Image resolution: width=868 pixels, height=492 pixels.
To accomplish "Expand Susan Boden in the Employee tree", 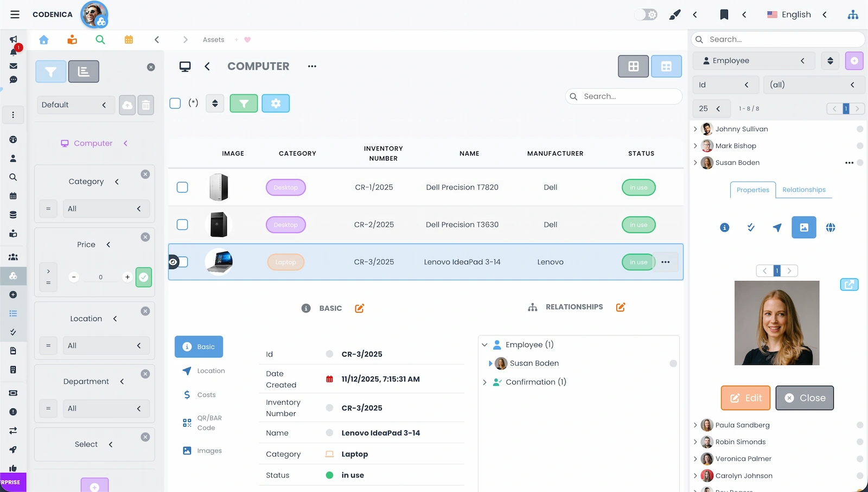I will [x=491, y=363].
